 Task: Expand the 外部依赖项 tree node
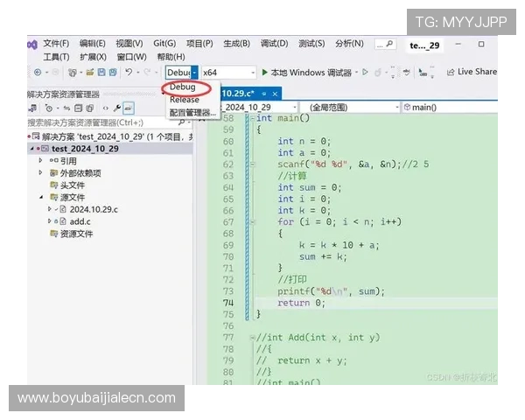point(40,173)
